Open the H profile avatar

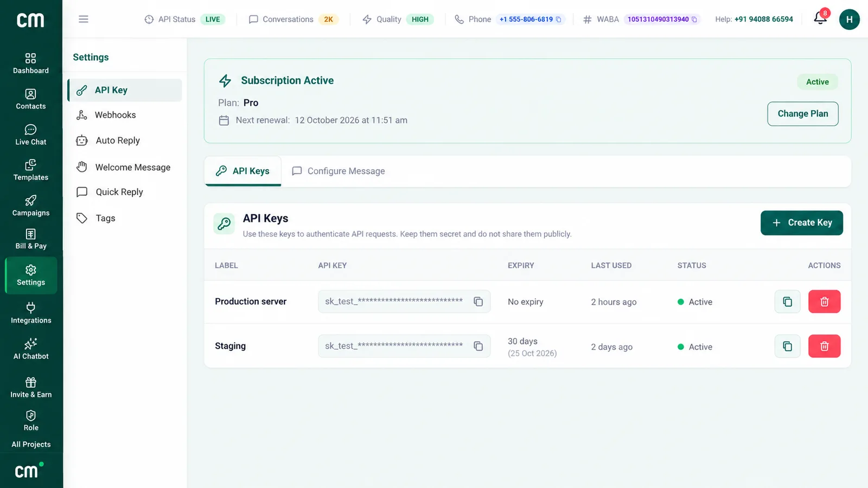pyautogui.click(x=849, y=20)
